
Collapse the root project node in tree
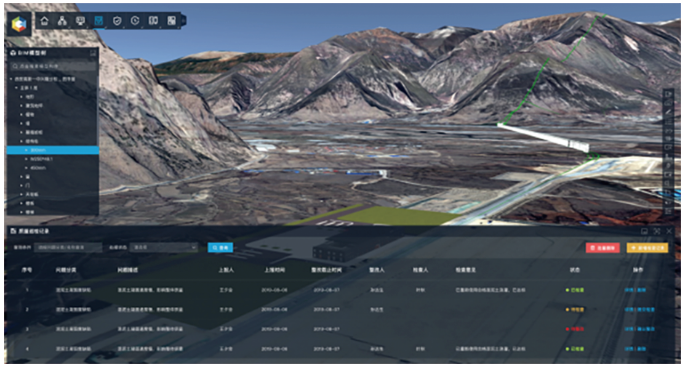pyautogui.click(x=12, y=79)
